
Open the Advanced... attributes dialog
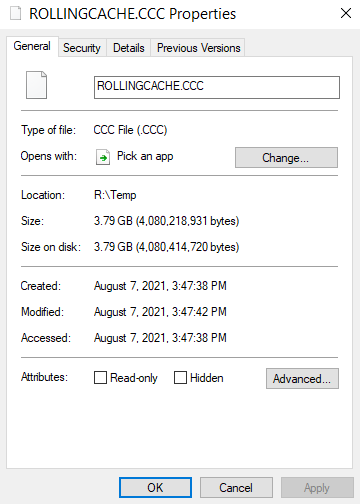point(302,379)
